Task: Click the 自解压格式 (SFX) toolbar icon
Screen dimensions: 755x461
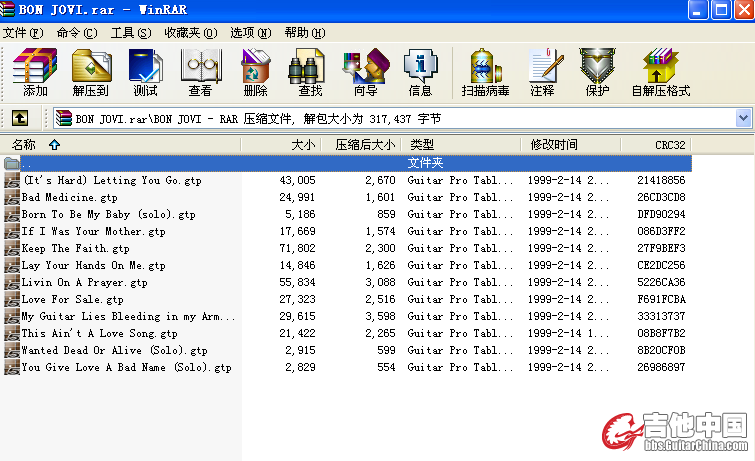Action: click(661, 72)
